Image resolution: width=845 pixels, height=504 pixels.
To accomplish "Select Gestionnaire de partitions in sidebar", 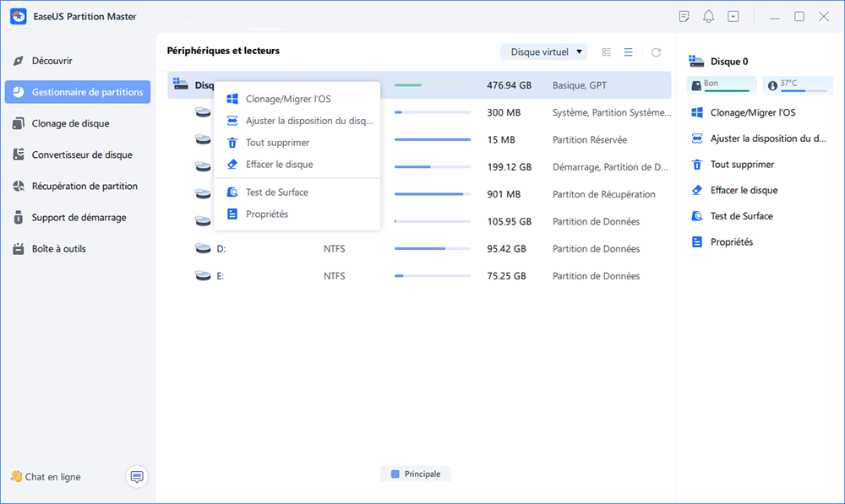I will (x=78, y=92).
